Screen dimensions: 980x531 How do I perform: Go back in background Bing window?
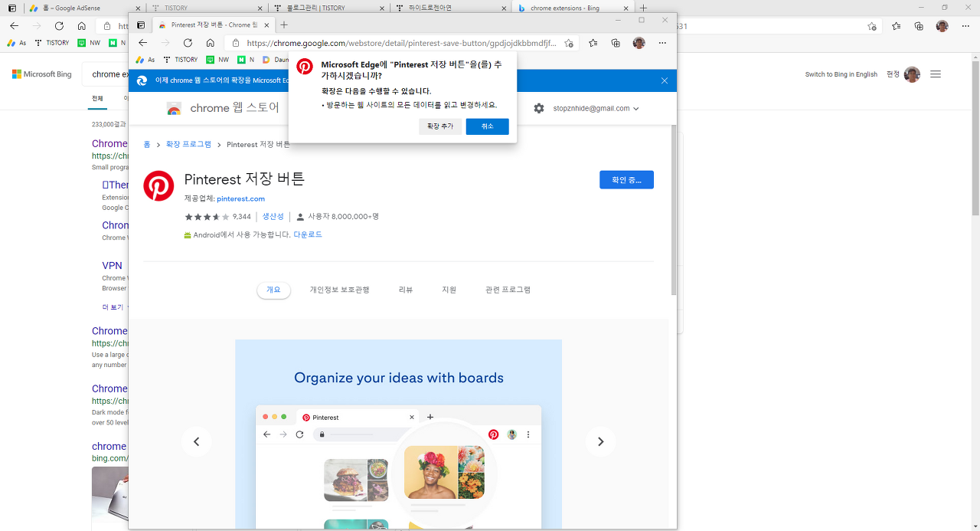(14, 25)
